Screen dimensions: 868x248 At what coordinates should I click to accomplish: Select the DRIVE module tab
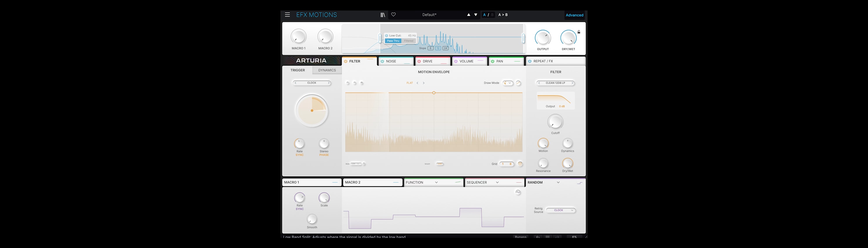tap(433, 61)
